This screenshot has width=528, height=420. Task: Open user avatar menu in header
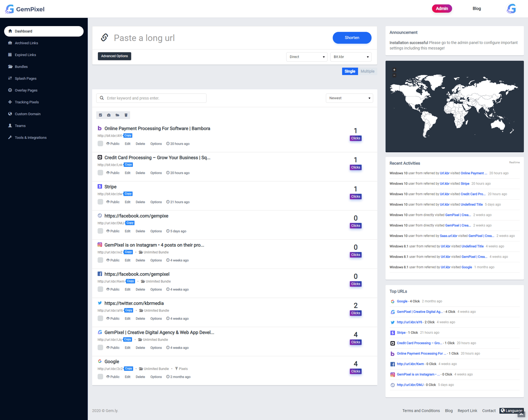click(511, 9)
